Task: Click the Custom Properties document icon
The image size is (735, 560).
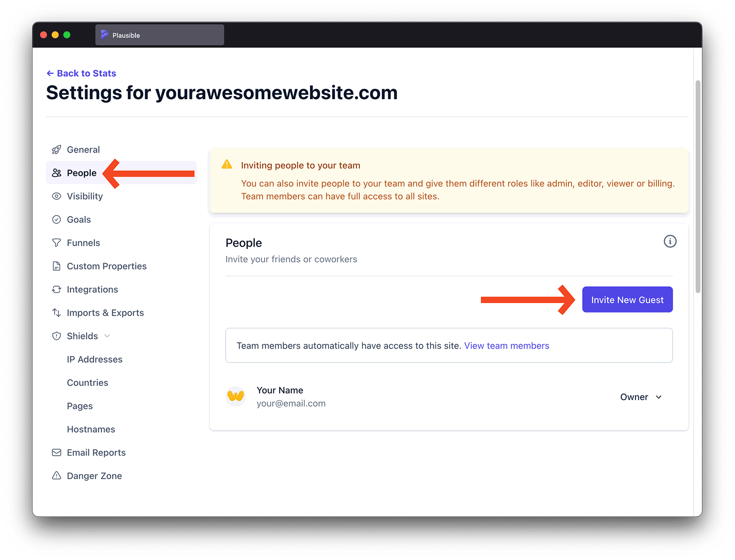Action: click(56, 266)
